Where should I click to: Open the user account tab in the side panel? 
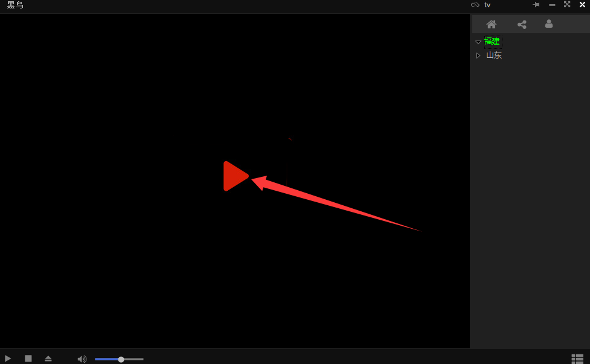pyautogui.click(x=548, y=24)
